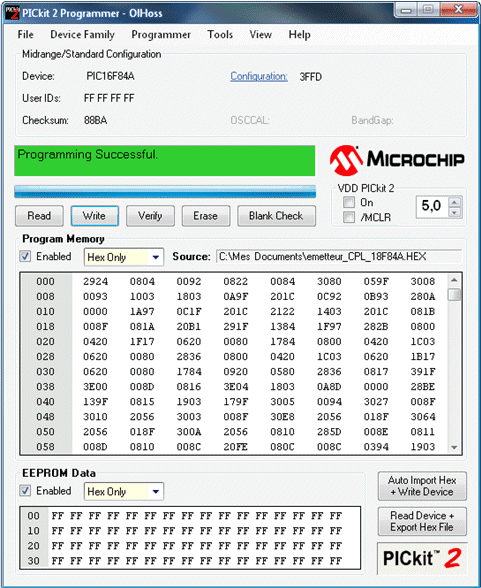Click the Erase button
Viewport: 481px width, 588px height.
pyautogui.click(x=205, y=216)
